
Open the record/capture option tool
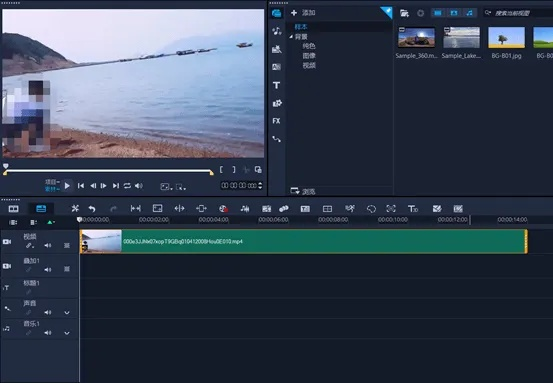[223, 209]
